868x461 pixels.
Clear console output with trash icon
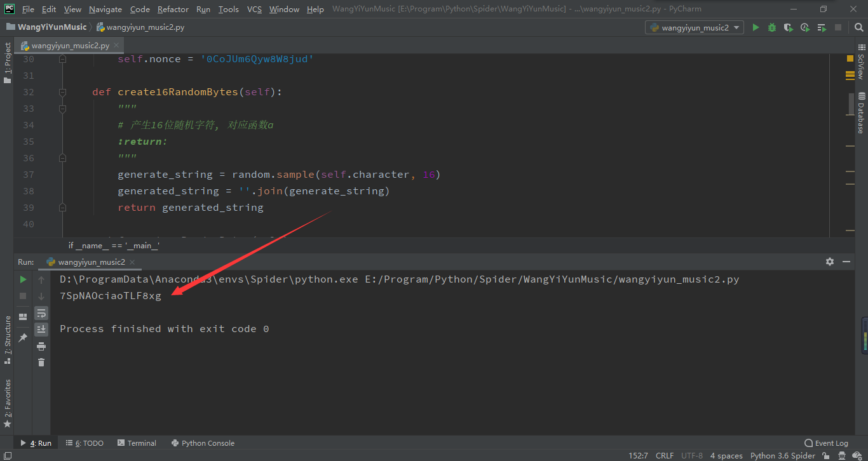(41, 362)
